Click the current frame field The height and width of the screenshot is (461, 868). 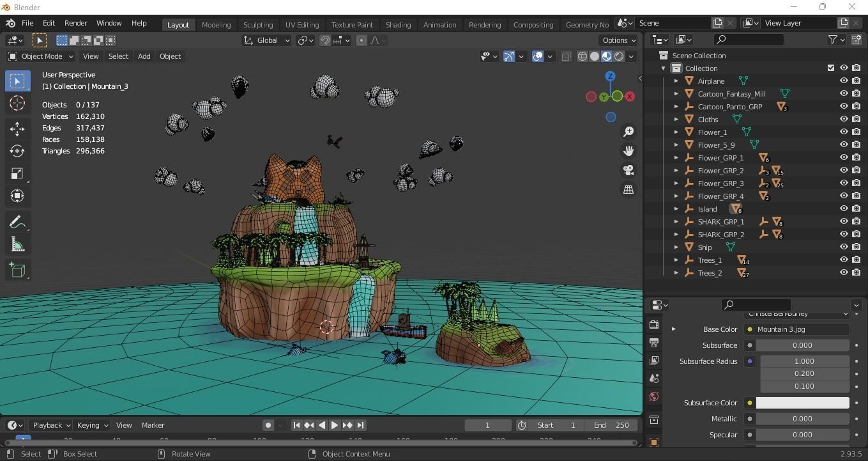[x=488, y=425]
